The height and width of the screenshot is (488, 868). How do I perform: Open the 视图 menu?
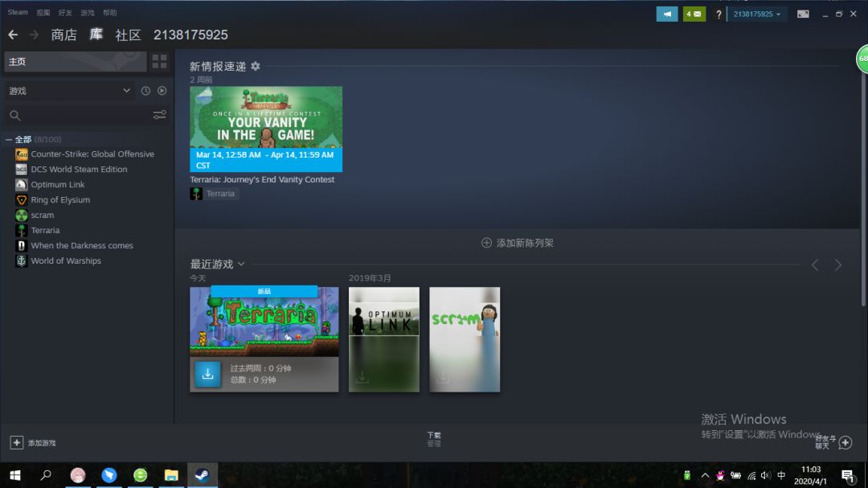click(x=43, y=12)
